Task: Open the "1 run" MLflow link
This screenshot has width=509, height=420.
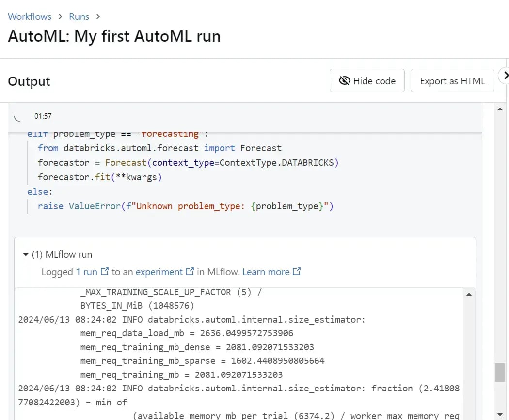Action: (x=86, y=272)
